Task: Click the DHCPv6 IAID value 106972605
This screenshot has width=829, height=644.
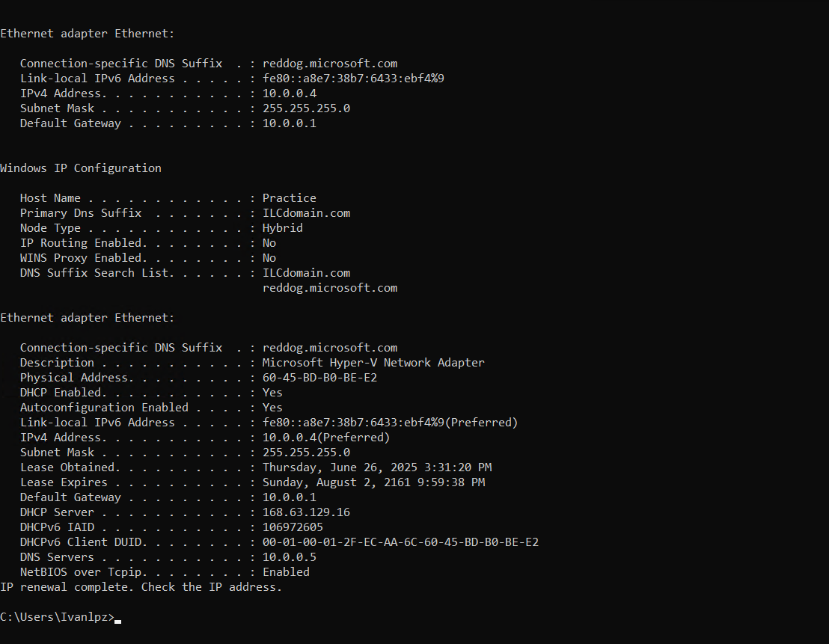Action: pyautogui.click(x=293, y=527)
